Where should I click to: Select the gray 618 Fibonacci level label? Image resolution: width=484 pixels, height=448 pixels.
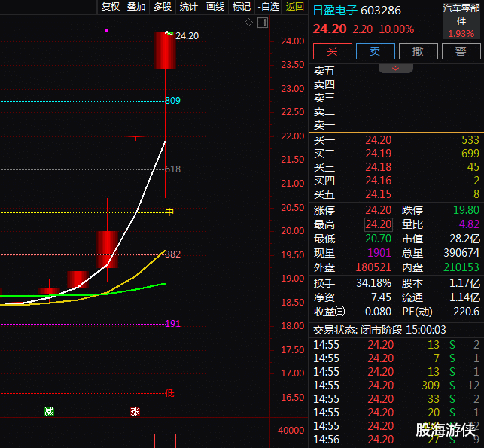pos(172,169)
